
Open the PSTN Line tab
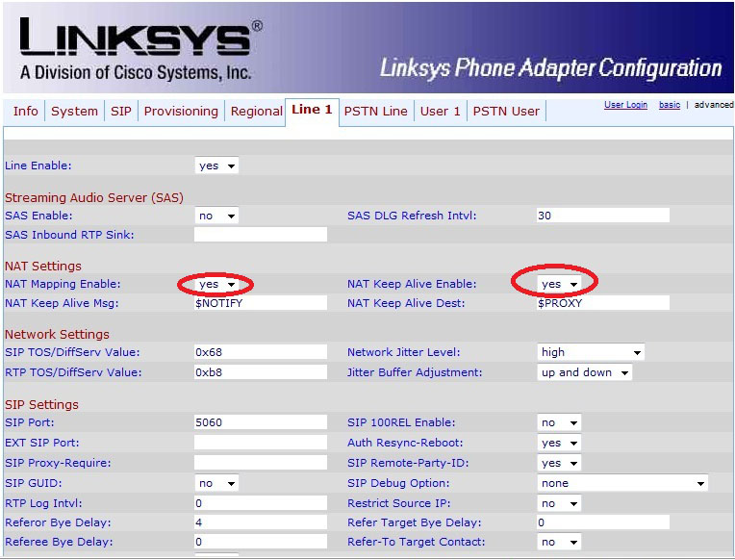375,112
